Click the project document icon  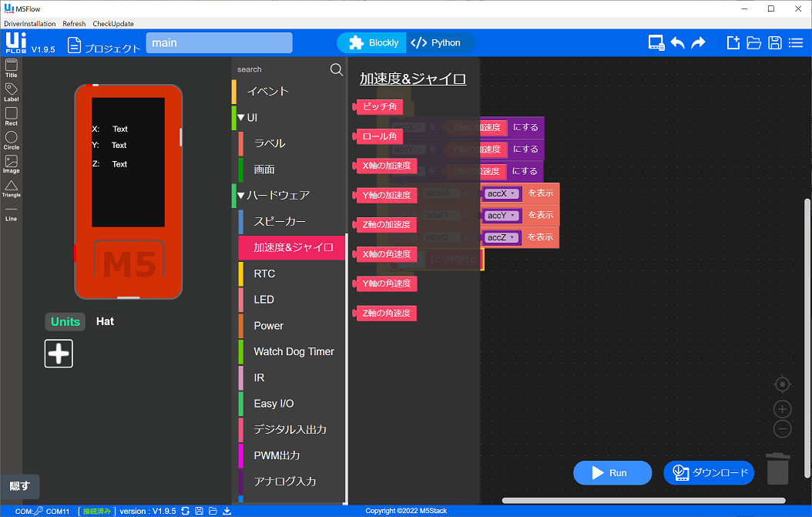pyautogui.click(x=74, y=45)
